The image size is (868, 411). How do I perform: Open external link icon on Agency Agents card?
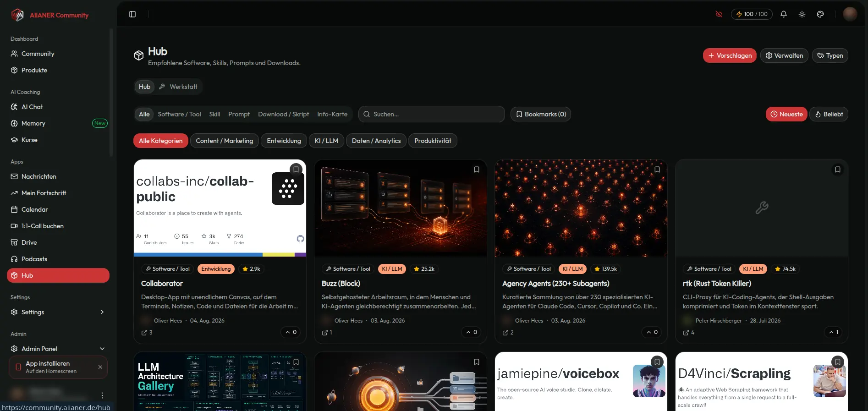click(x=505, y=333)
